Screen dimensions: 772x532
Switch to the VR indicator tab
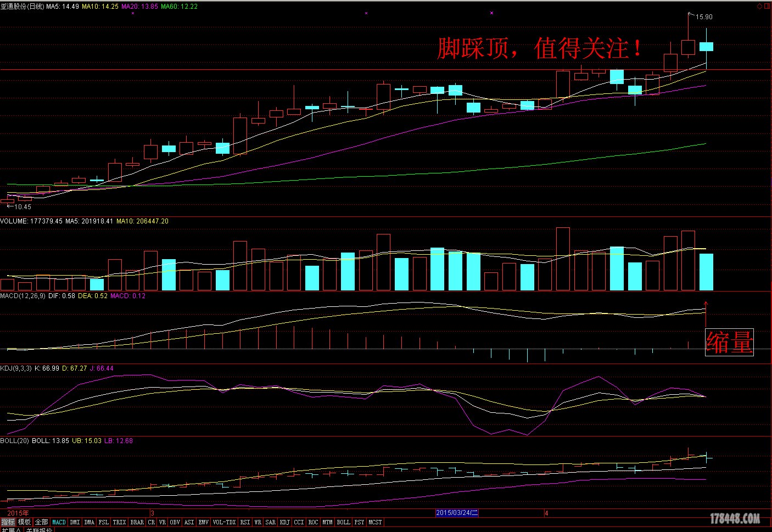(x=163, y=522)
